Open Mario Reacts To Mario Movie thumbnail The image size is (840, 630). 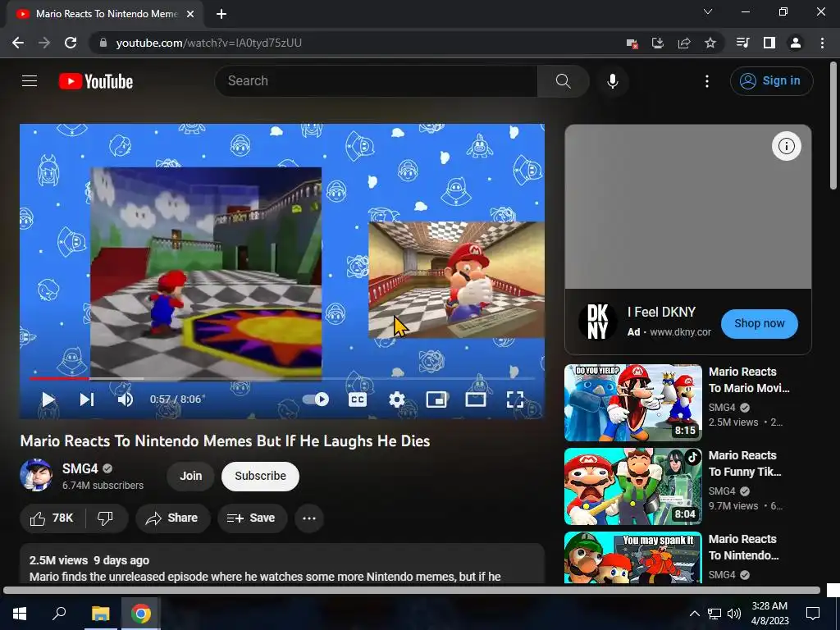click(x=633, y=403)
